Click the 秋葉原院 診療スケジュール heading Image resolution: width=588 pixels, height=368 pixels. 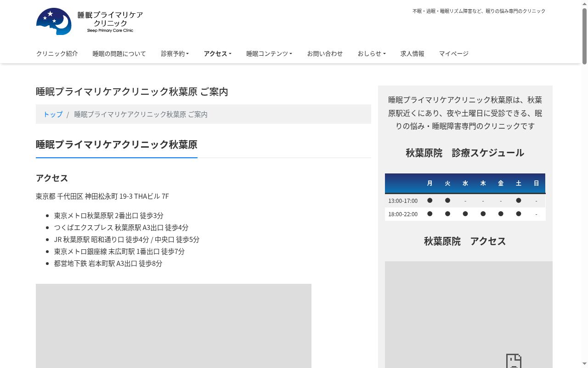pyautogui.click(x=465, y=153)
